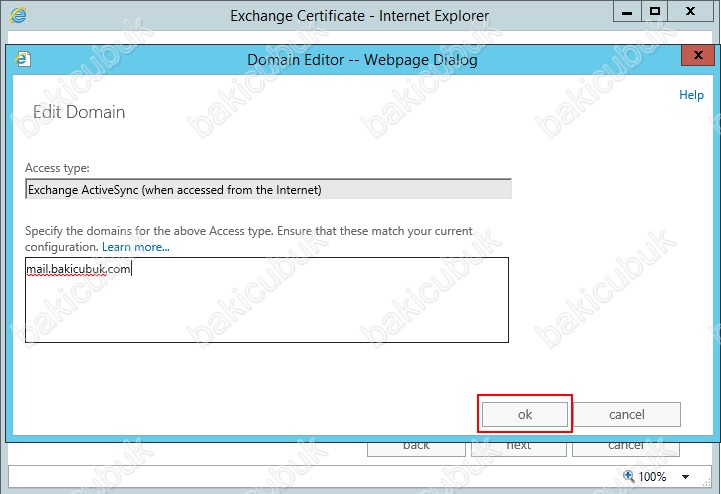This screenshot has height=494, width=721.
Task: Minimize the Exchange Certificate window
Action: pyautogui.click(x=627, y=12)
